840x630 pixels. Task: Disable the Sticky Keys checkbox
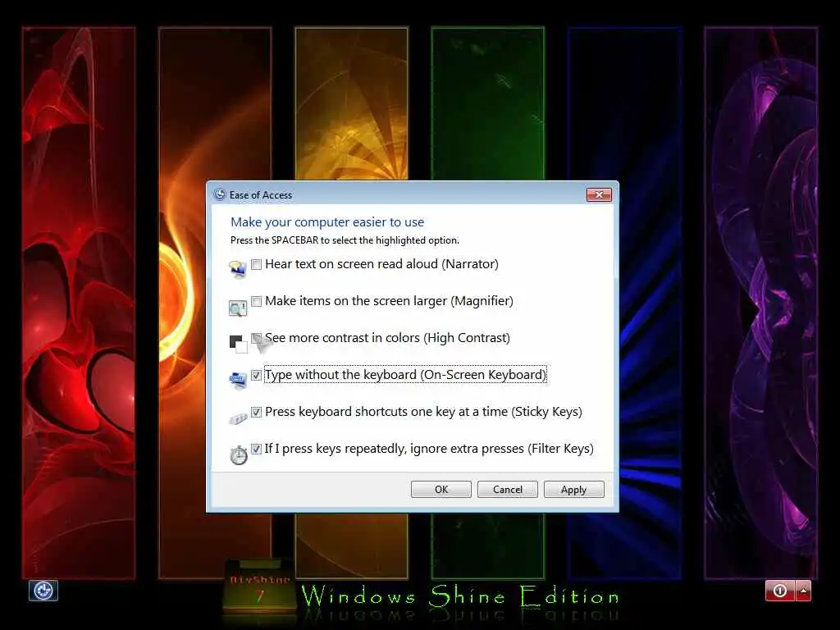tap(257, 412)
